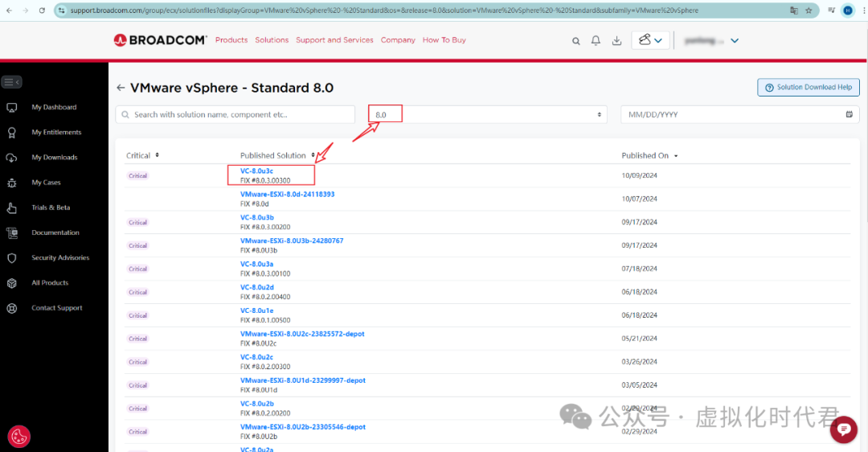The height and width of the screenshot is (452, 868).
Task: Open the cloud selector dropdown in header
Action: [650, 40]
